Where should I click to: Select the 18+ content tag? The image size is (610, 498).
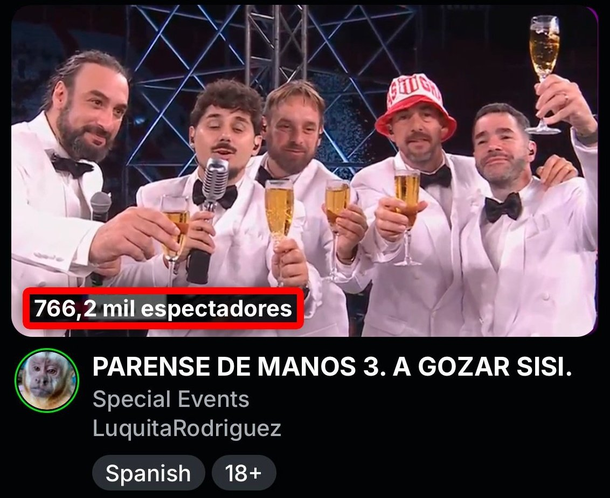click(x=244, y=473)
